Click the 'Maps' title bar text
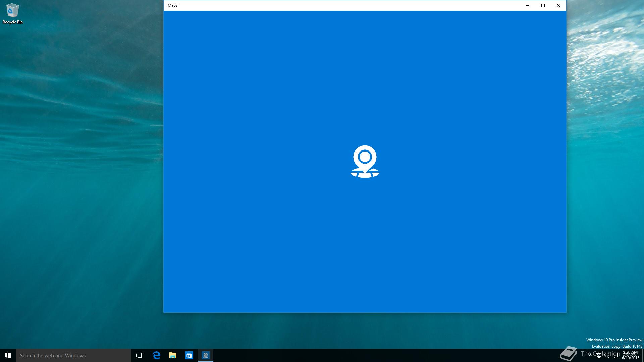This screenshot has height=362, width=644. tap(172, 5)
